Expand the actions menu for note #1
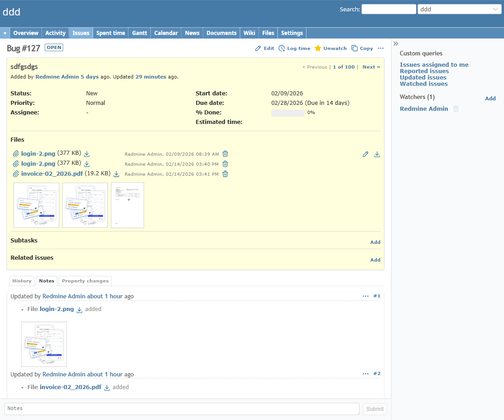Screen dimensions: 504x420 tap(366, 296)
